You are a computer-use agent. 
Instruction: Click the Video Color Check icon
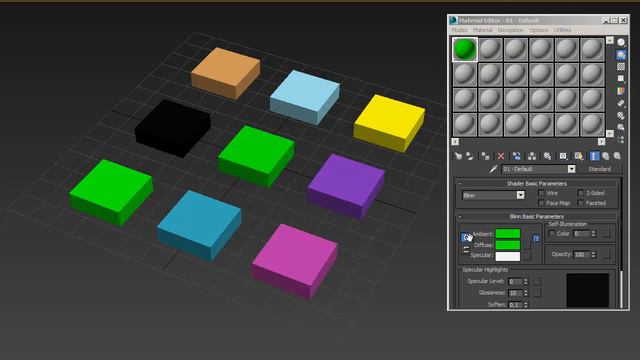[621, 91]
